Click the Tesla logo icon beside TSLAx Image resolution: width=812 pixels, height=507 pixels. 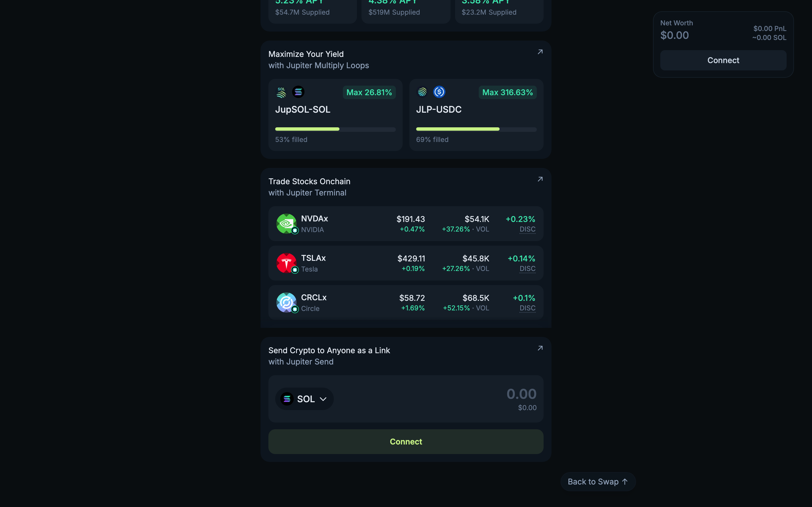(286, 263)
